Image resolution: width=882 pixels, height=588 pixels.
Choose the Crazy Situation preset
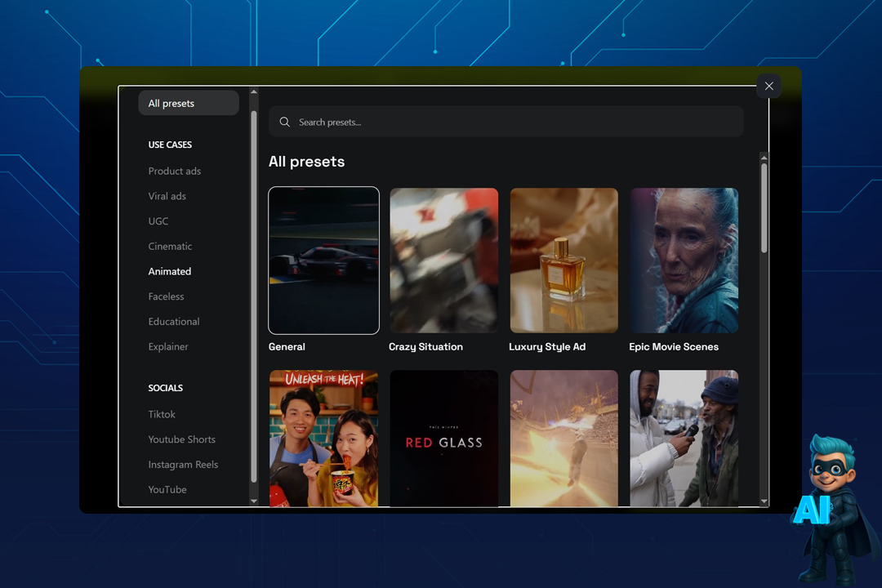coord(443,260)
